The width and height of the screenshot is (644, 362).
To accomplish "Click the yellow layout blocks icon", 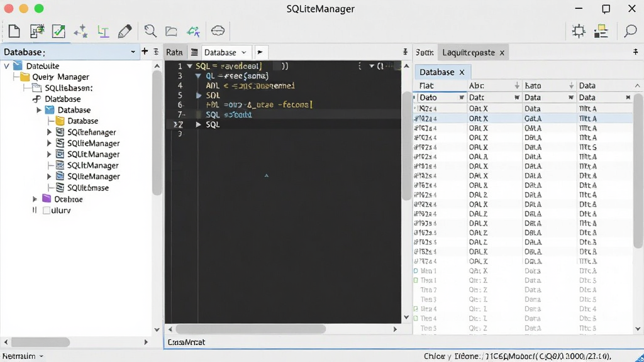I will pyautogui.click(x=601, y=31).
